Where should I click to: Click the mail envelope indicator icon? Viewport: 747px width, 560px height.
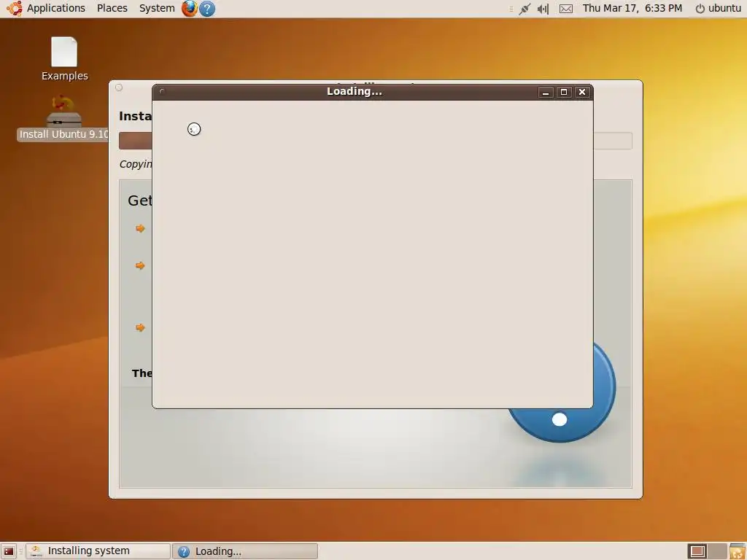pos(566,9)
